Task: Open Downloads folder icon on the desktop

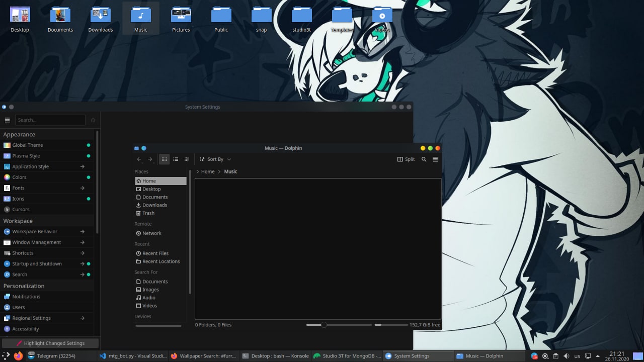Action: click(100, 19)
